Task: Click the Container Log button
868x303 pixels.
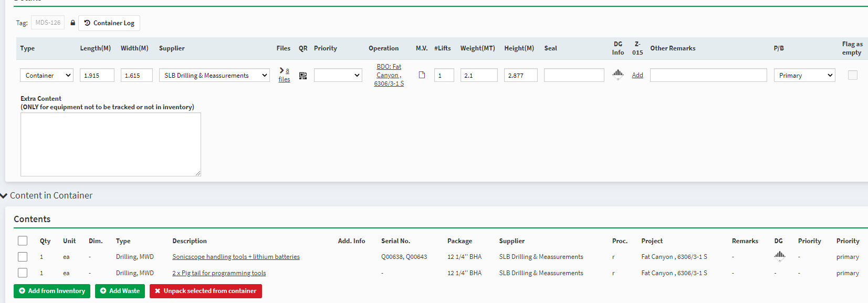Action: coord(109,23)
